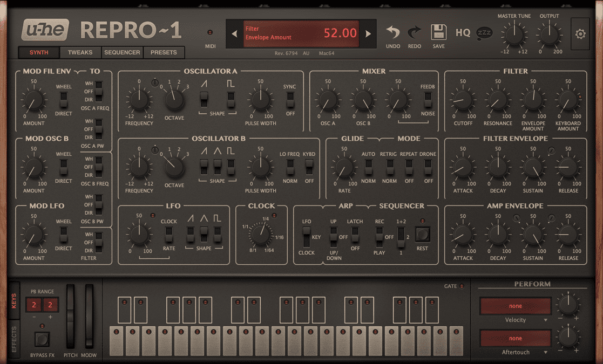The height and width of the screenshot is (364, 603).
Task: Click the Mixer OSC A level knob
Action: 328,100
